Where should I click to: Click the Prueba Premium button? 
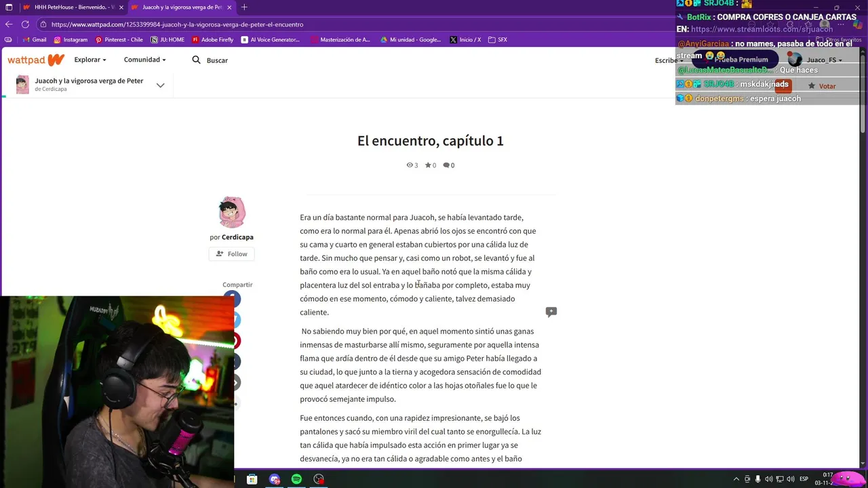pyautogui.click(x=736, y=60)
